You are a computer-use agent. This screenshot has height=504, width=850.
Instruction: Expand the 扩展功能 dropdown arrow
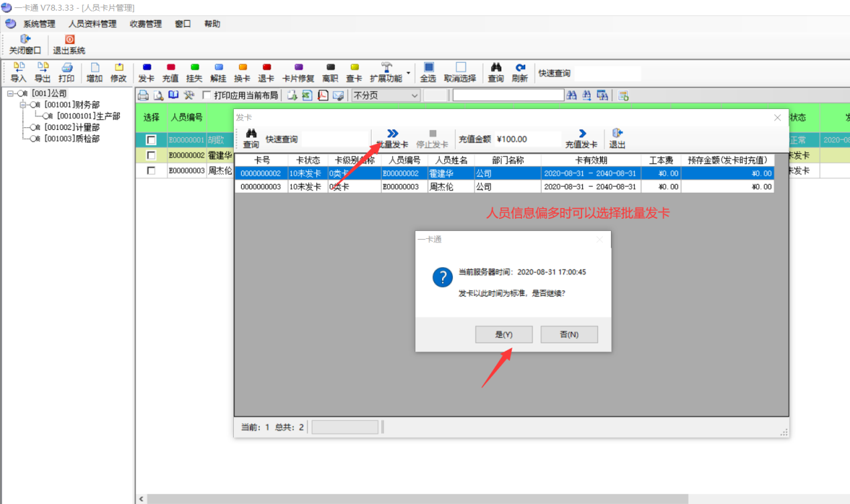(409, 72)
